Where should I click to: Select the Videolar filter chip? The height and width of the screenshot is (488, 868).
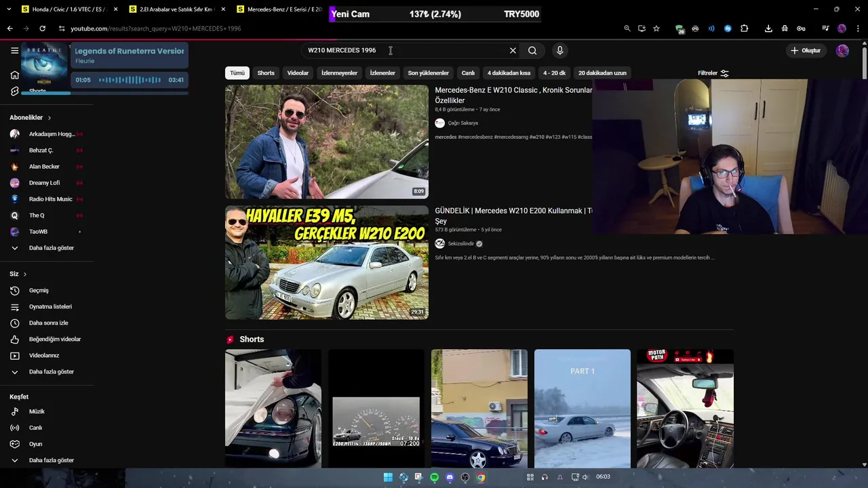coord(298,73)
